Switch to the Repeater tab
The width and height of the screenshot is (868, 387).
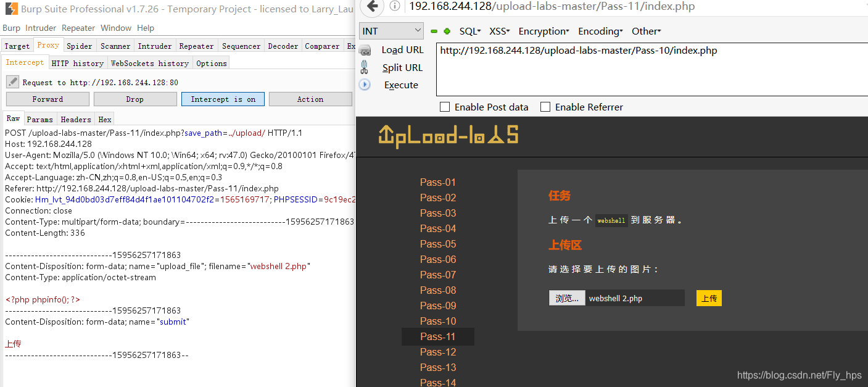pos(197,46)
